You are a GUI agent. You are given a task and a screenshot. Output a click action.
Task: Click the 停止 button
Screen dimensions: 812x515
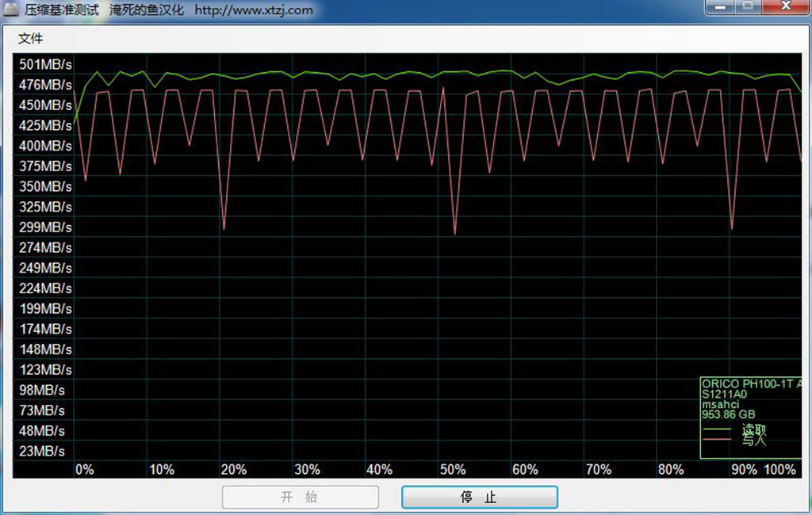[480, 497]
